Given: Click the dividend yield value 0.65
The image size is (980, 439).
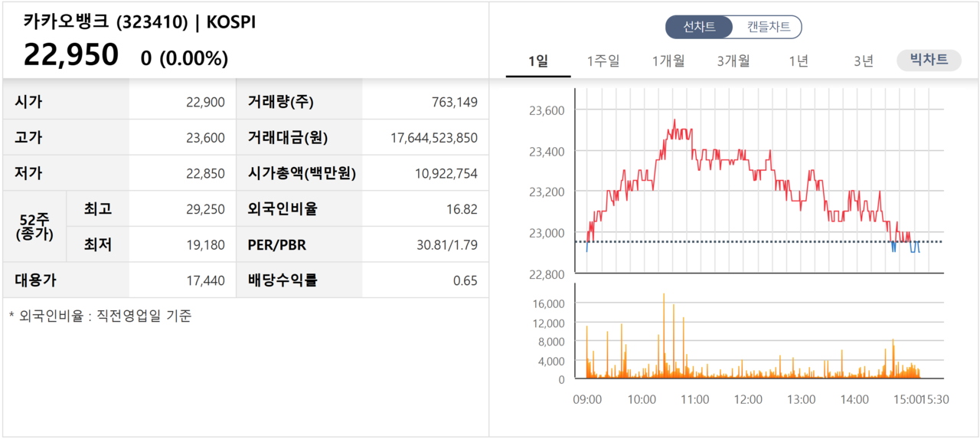Looking at the screenshot, I should 465,280.
